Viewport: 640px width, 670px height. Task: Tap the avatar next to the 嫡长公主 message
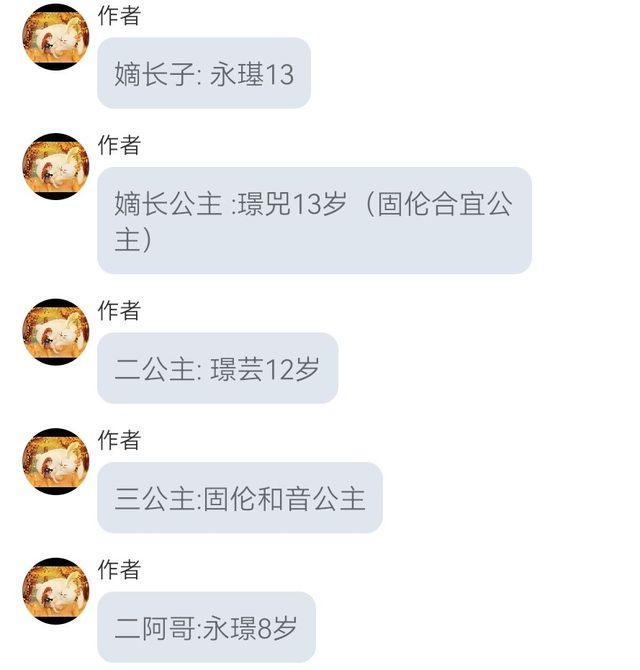click(56, 166)
